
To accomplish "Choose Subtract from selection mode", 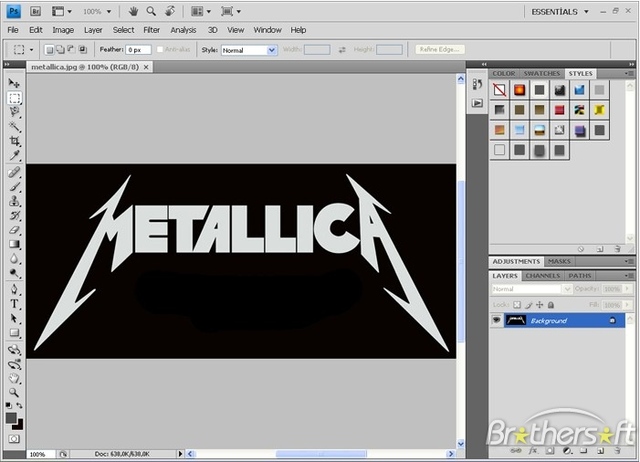I will 71,50.
